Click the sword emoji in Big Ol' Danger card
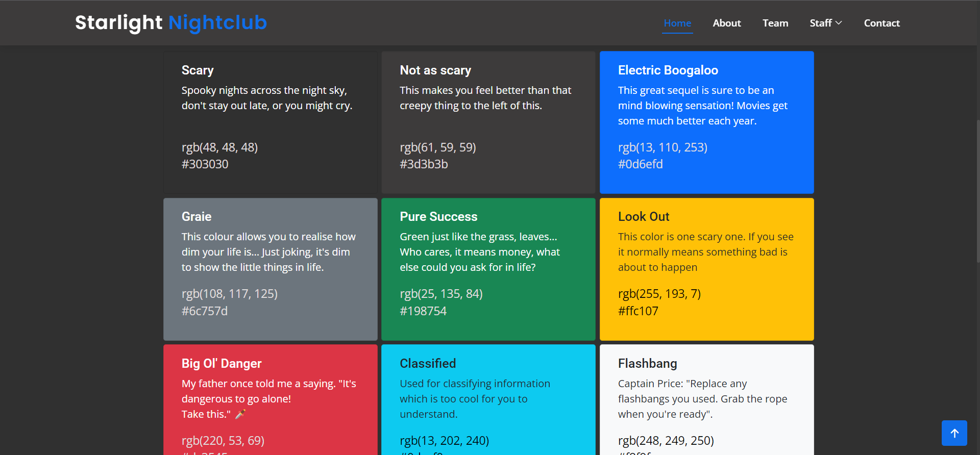Image resolution: width=980 pixels, height=455 pixels. pyautogui.click(x=240, y=414)
